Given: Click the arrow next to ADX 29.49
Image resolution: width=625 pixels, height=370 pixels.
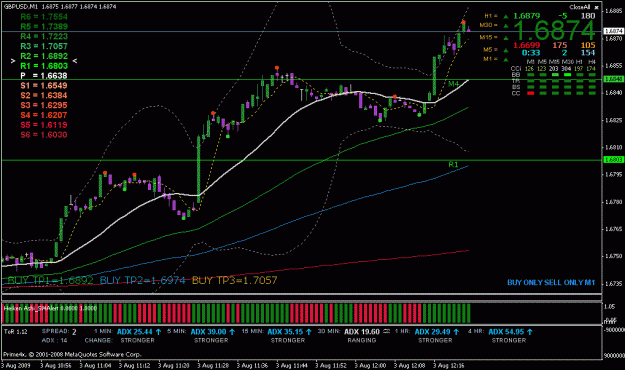Looking at the screenshot, I should (456, 332).
